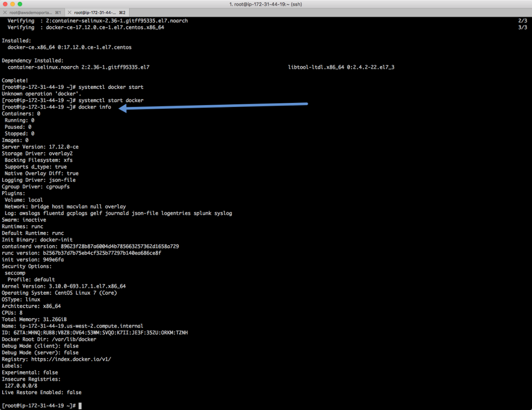Click the 'containerd version' hash line
532x410 pixels.
click(90, 246)
